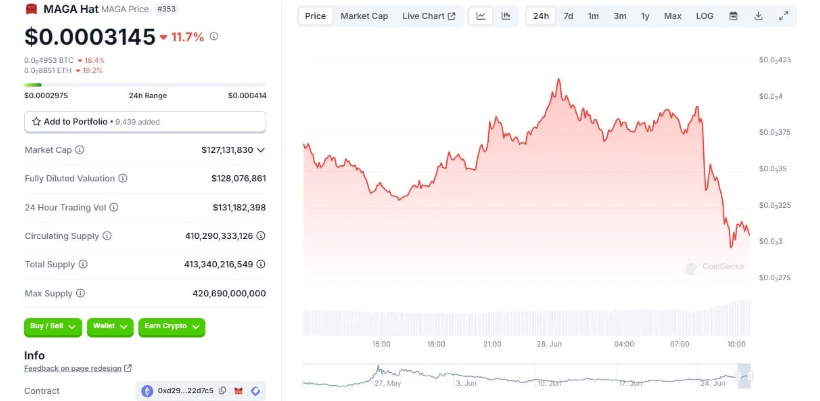Select the Price chart tab
820x401 pixels.
coord(315,16)
